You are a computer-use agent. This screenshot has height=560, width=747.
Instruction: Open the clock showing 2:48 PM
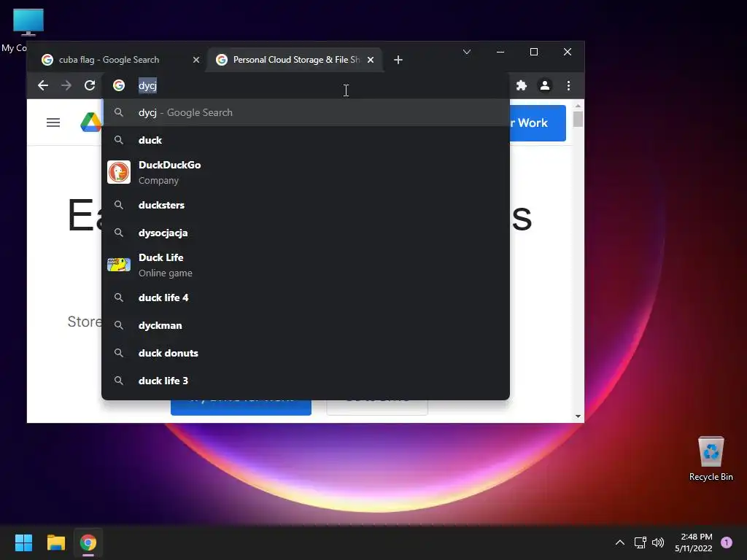pos(694,542)
